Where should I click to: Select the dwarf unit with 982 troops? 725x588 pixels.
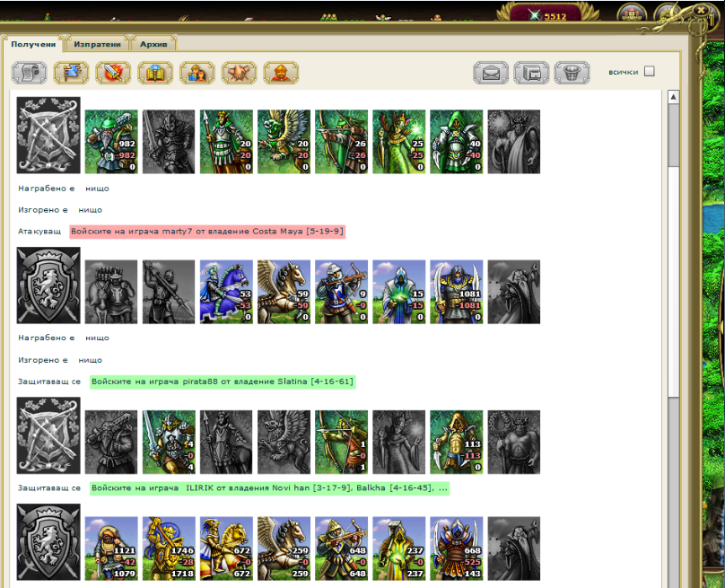[x=111, y=142]
